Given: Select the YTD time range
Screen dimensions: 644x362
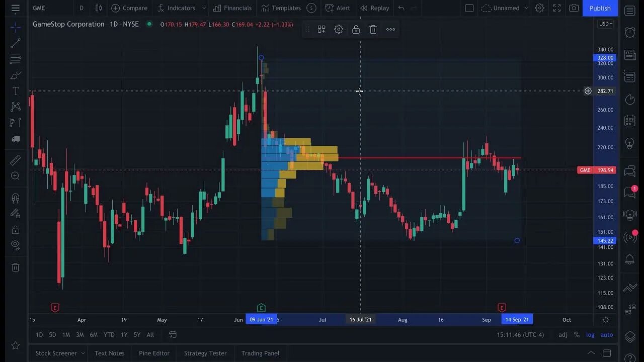Looking at the screenshot, I should click(109, 335).
